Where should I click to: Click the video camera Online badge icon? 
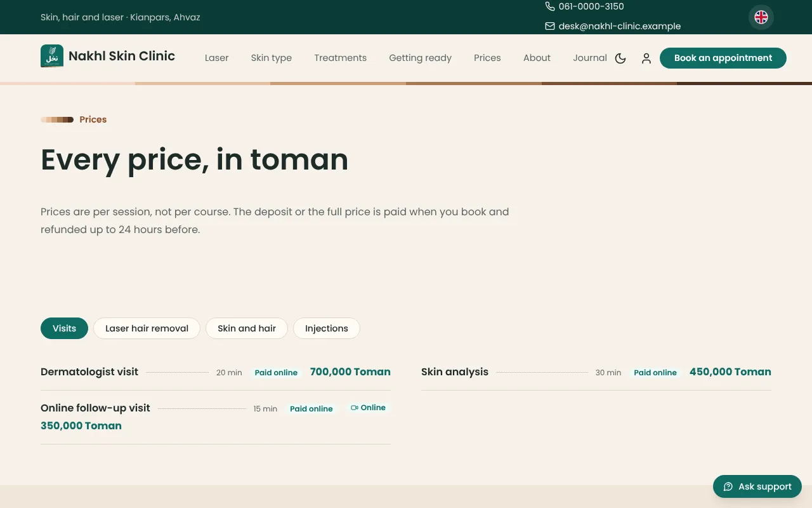click(x=355, y=408)
